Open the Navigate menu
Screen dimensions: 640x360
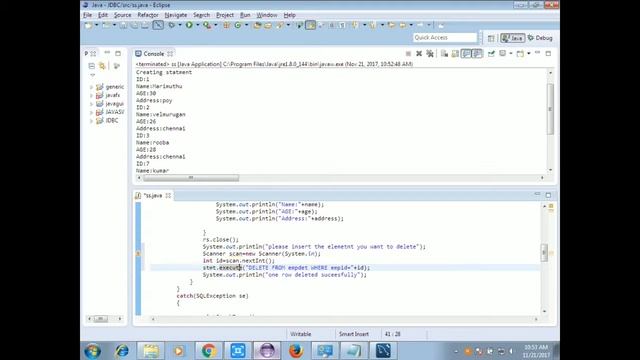176,15
